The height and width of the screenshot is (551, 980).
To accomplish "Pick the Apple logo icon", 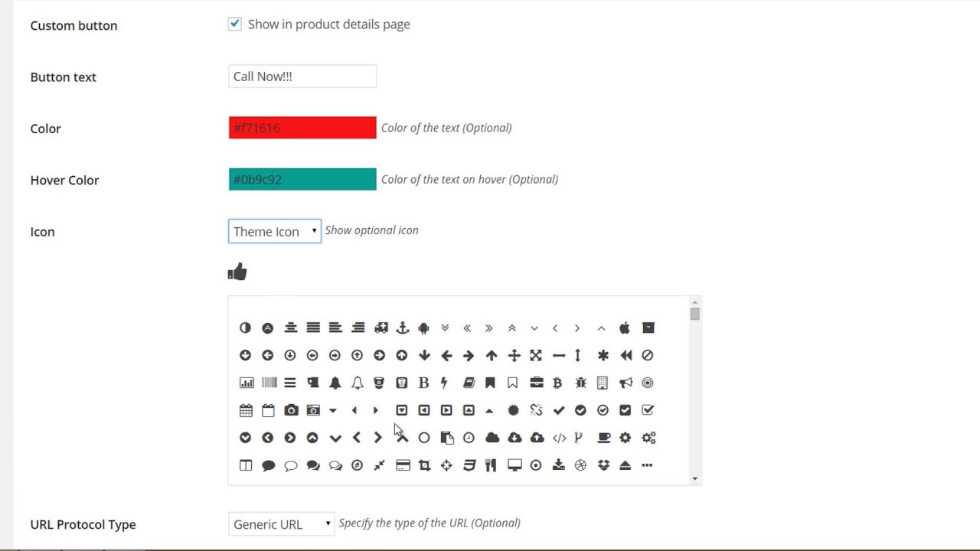I will (625, 328).
